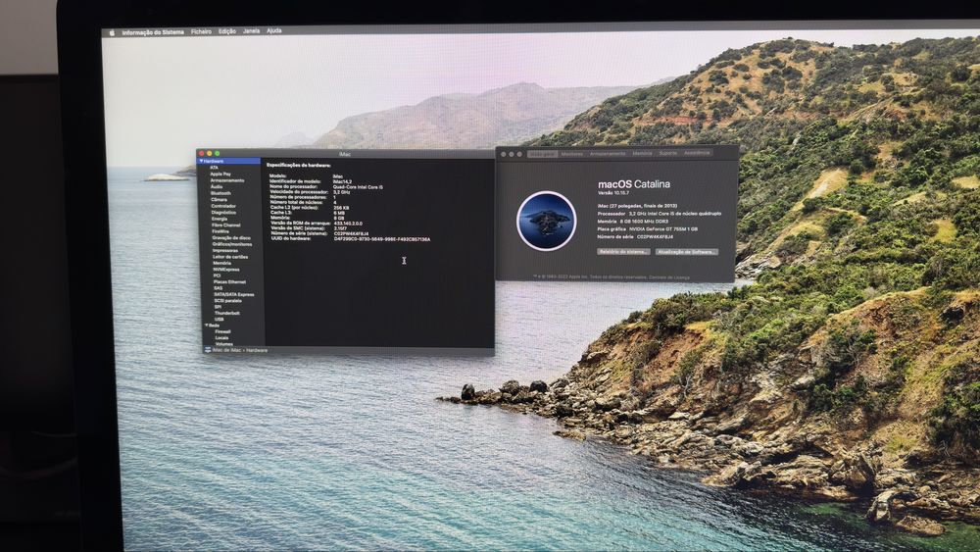Click the 3,2 GHz processor speed value

point(341,192)
